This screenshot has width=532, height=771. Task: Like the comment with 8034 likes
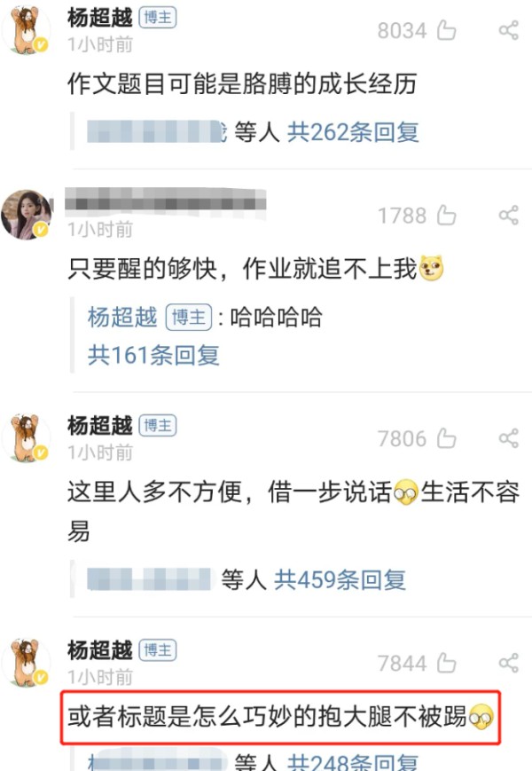tap(447, 30)
